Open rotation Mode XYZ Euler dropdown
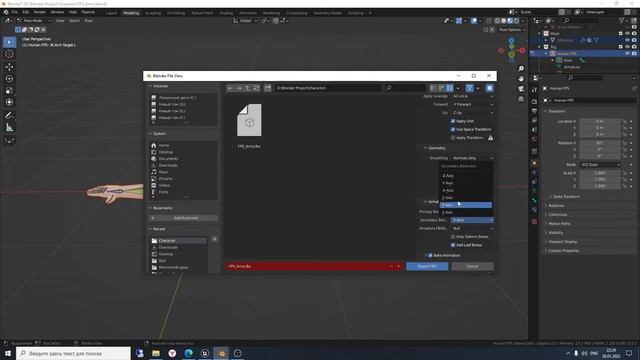The width and height of the screenshot is (640, 360). pos(600,164)
